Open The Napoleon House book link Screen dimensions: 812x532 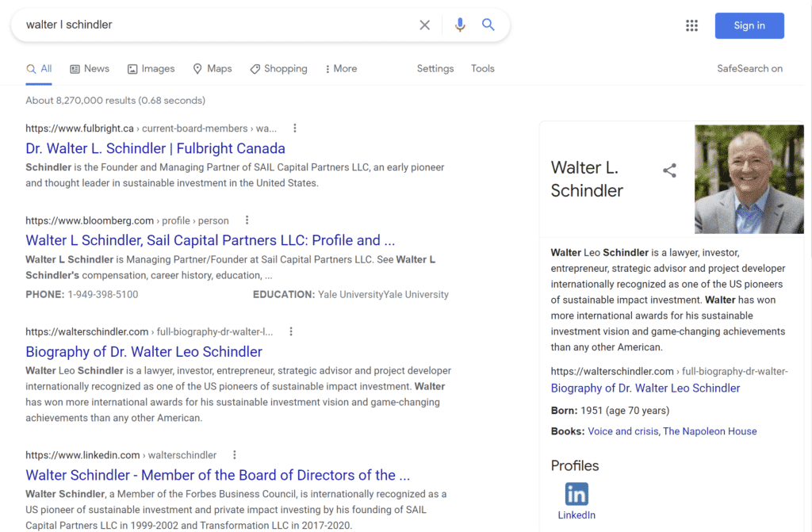point(710,431)
